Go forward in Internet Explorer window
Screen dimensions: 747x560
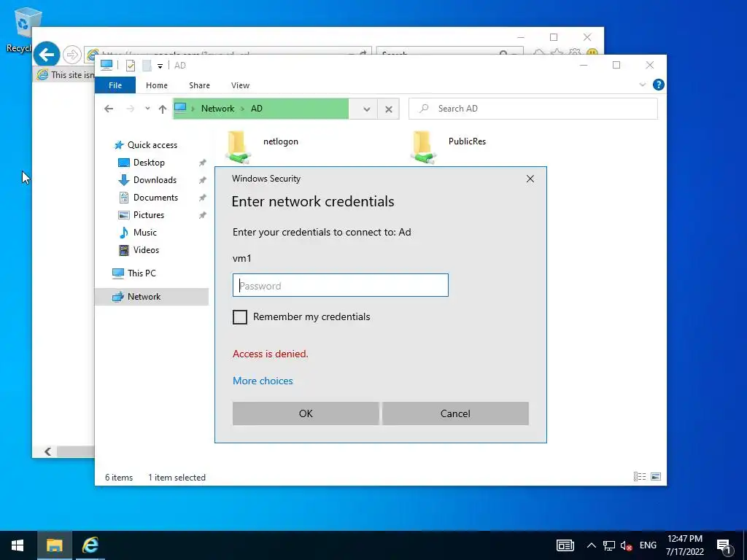(72, 55)
